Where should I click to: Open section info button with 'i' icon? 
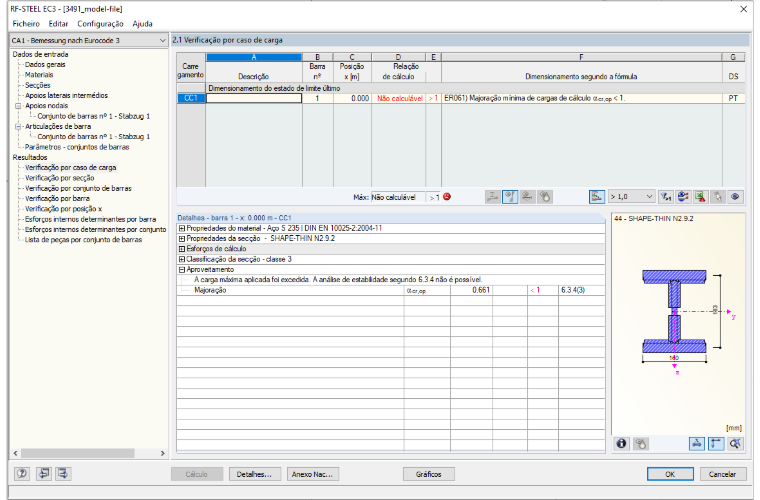tap(622, 443)
